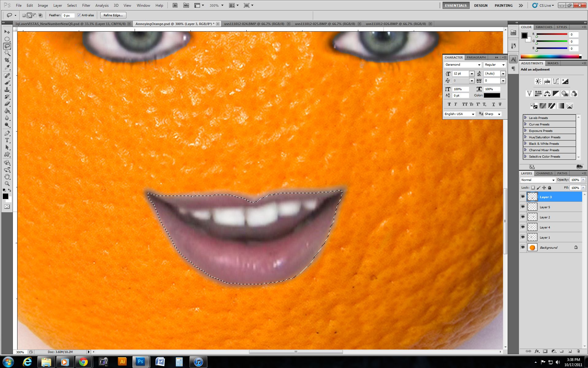This screenshot has height=368, width=588.
Task: Select the Lasso tool
Action: tap(7, 46)
